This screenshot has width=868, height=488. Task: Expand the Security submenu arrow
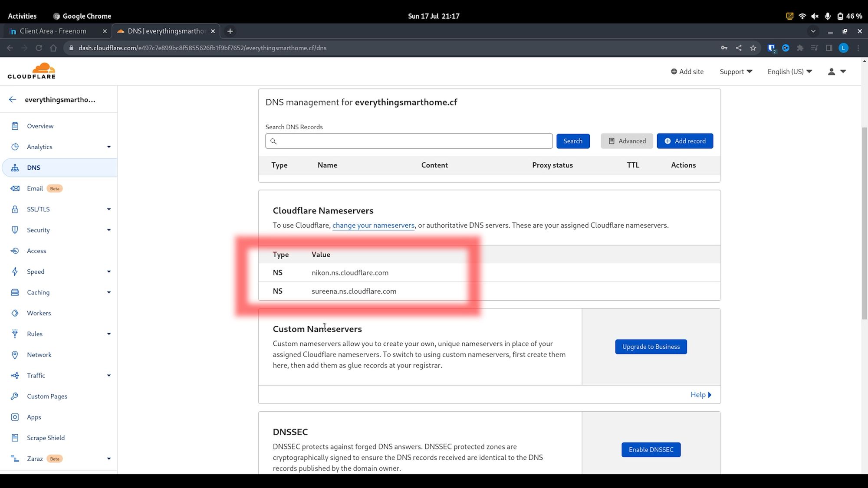tap(108, 230)
